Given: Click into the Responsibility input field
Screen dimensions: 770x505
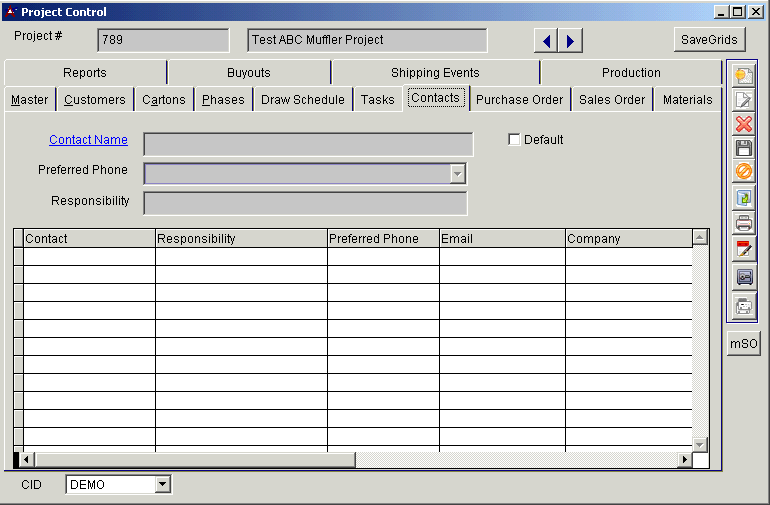Looking at the screenshot, I should (x=305, y=204).
